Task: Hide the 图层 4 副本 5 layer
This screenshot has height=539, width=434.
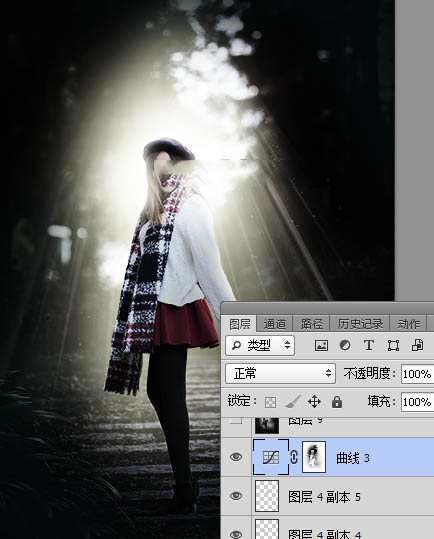Action: click(236, 496)
